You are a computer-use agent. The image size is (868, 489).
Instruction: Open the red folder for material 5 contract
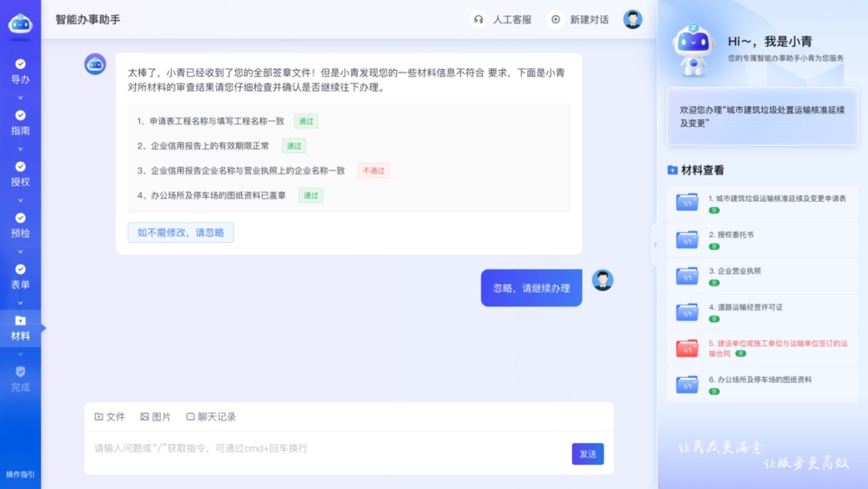687,348
